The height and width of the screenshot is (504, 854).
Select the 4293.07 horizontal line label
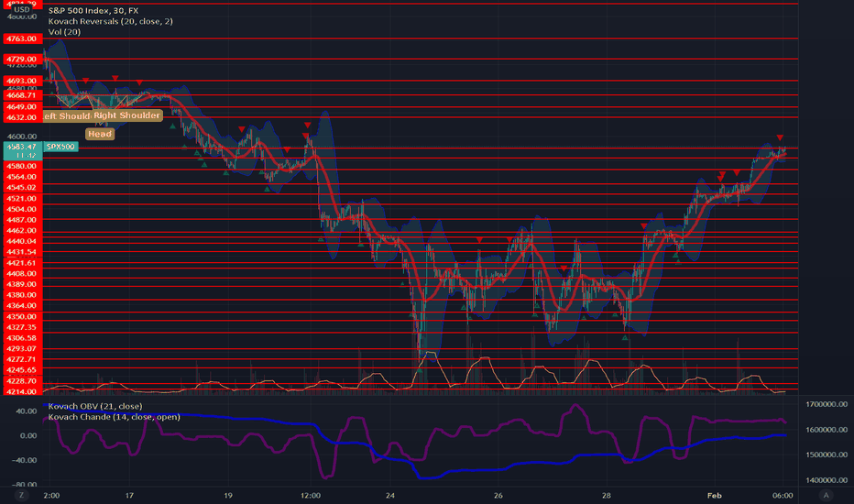pos(22,349)
